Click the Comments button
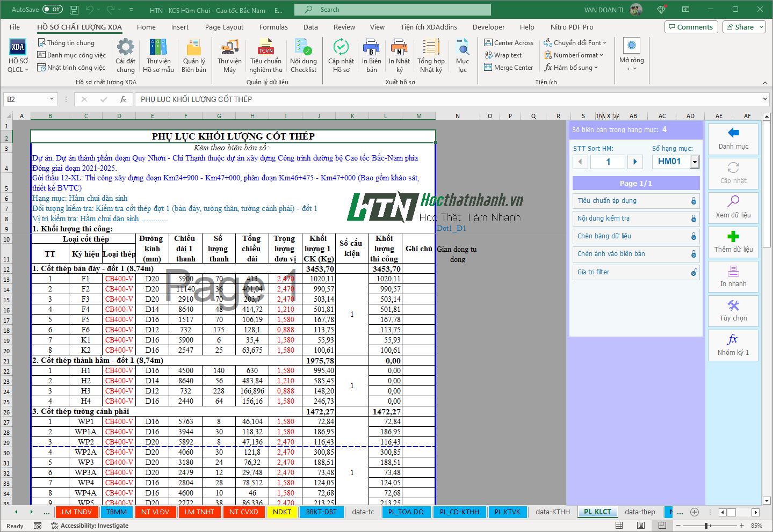 (x=691, y=27)
